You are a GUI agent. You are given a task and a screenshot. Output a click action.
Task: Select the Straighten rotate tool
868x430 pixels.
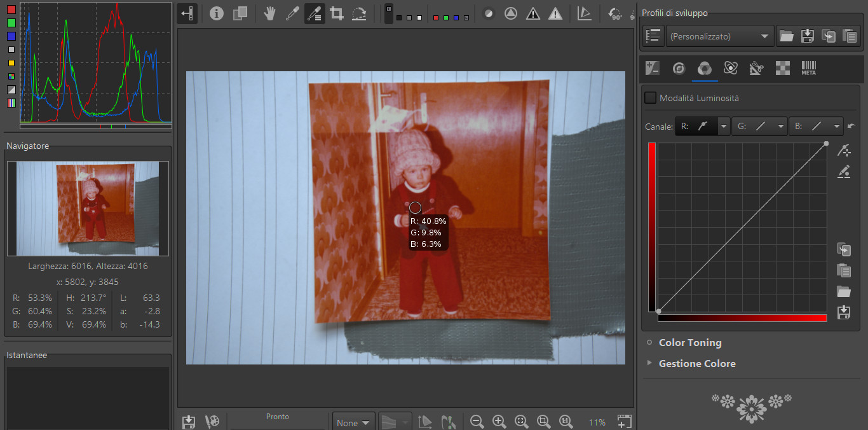click(x=359, y=13)
